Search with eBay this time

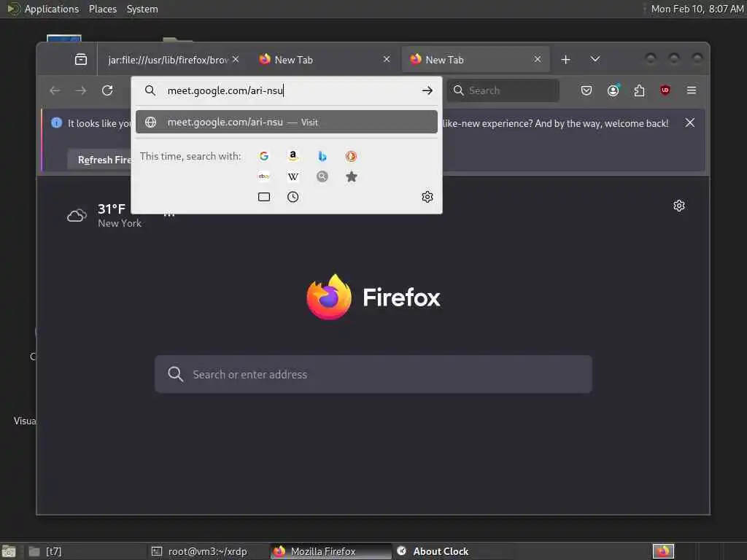(264, 176)
